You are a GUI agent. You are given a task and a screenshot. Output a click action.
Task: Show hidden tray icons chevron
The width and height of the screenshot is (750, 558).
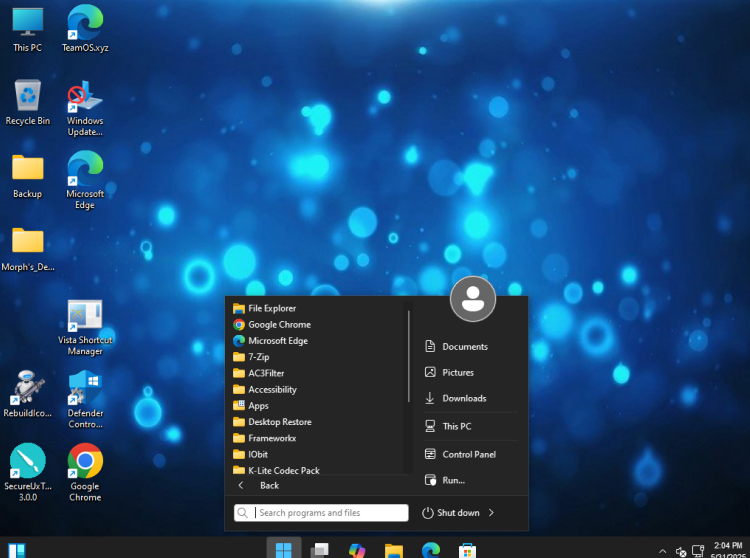pyautogui.click(x=662, y=551)
